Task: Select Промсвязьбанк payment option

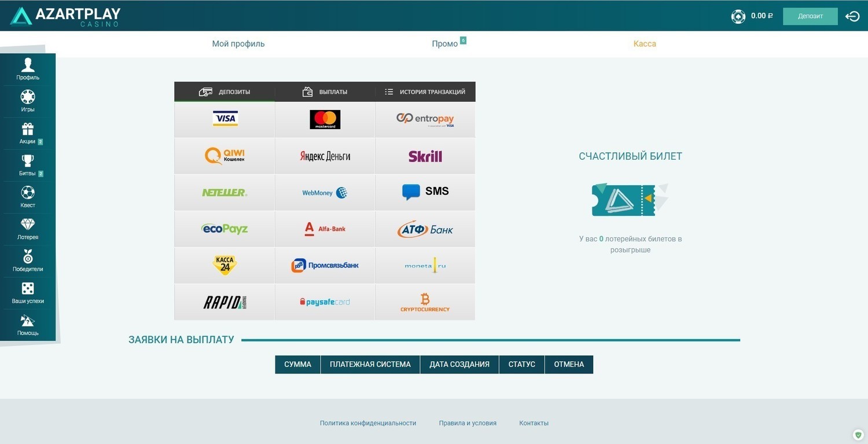Action: click(x=325, y=265)
